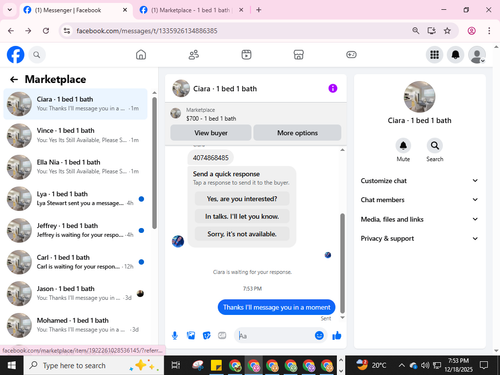Open a new browser tab
500x375 pixels.
click(x=259, y=10)
